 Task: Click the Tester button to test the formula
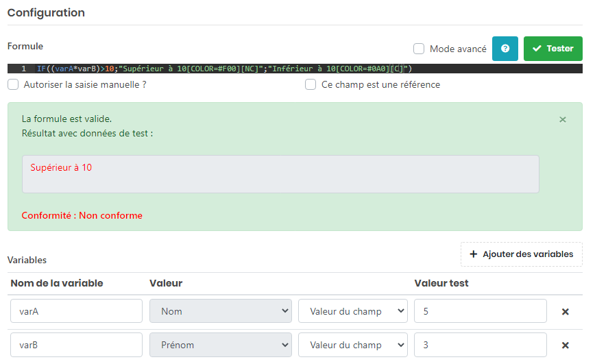click(x=552, y=49)
